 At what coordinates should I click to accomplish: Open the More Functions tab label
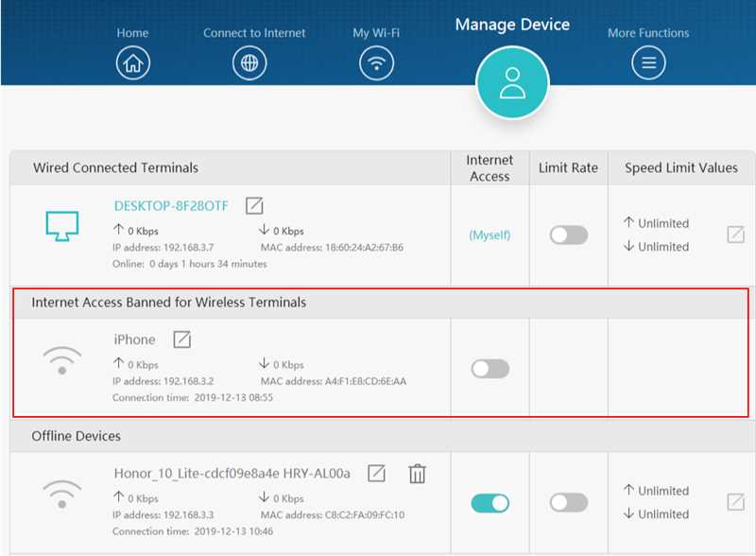coord(648,33)
